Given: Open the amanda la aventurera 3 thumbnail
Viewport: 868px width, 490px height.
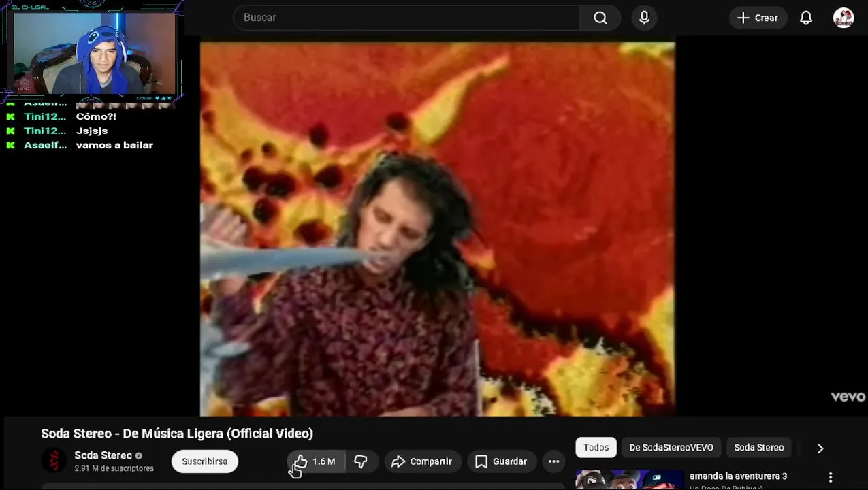Looking at the screenshot, I should [630, 480].
